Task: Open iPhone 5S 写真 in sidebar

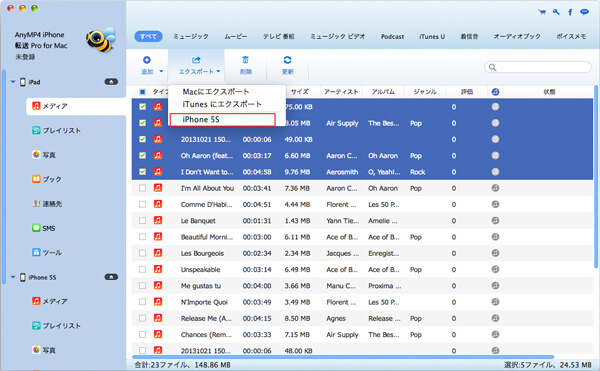Action: [x=44, y=350]
